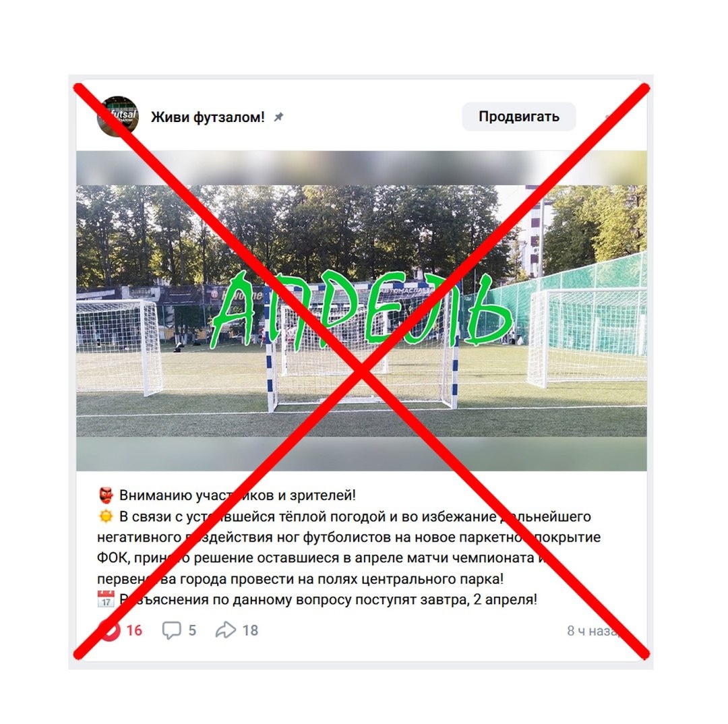Click the white goal at the photo's left
Screen dimensions: 728x724
pos(119,346)
